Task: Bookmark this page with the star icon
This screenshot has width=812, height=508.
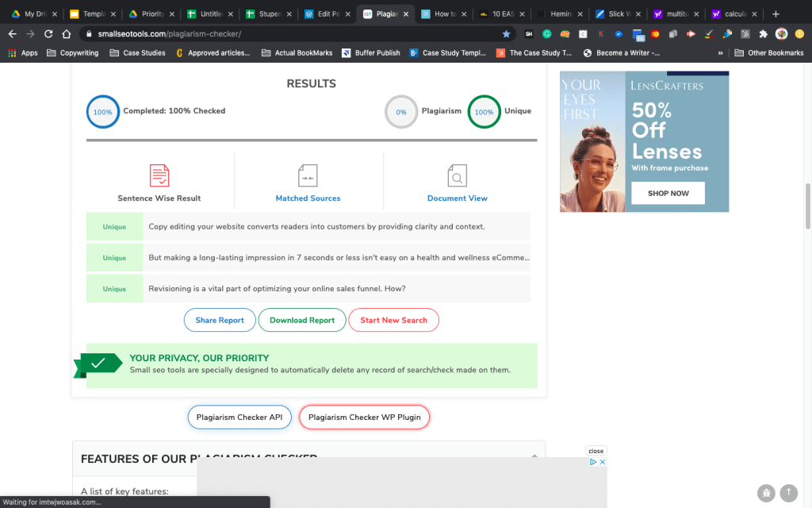Action: click(506, 33)
